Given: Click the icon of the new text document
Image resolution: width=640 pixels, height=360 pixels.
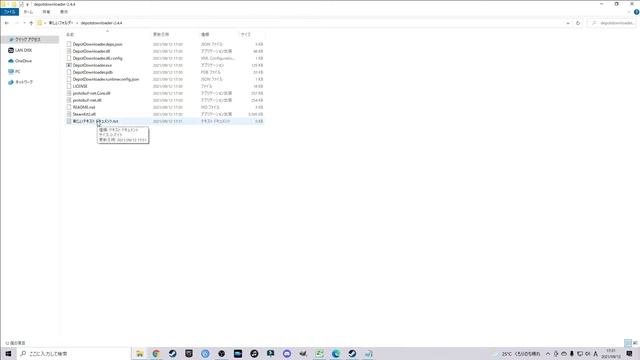Looking at the screenshot, I should click(69, 121).
